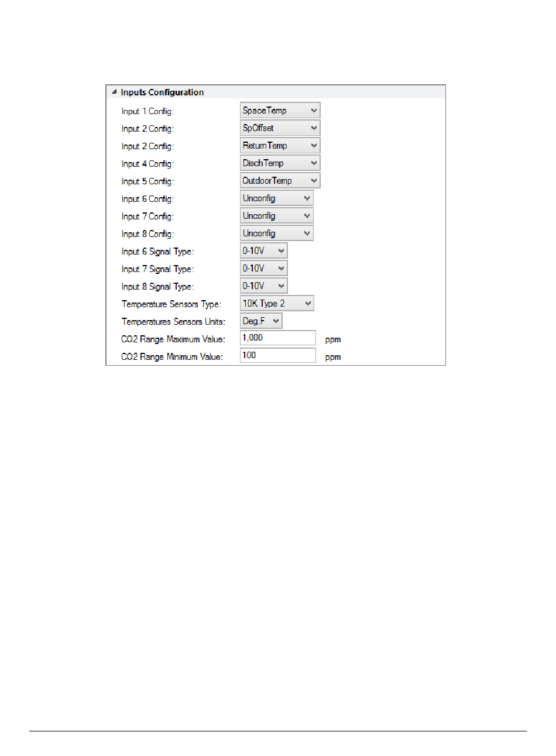The width and height of the screenshot is (556, 756).
Task: Open the Input 8 Config Unconfig dropdown
Action: [x=276, y=233]
